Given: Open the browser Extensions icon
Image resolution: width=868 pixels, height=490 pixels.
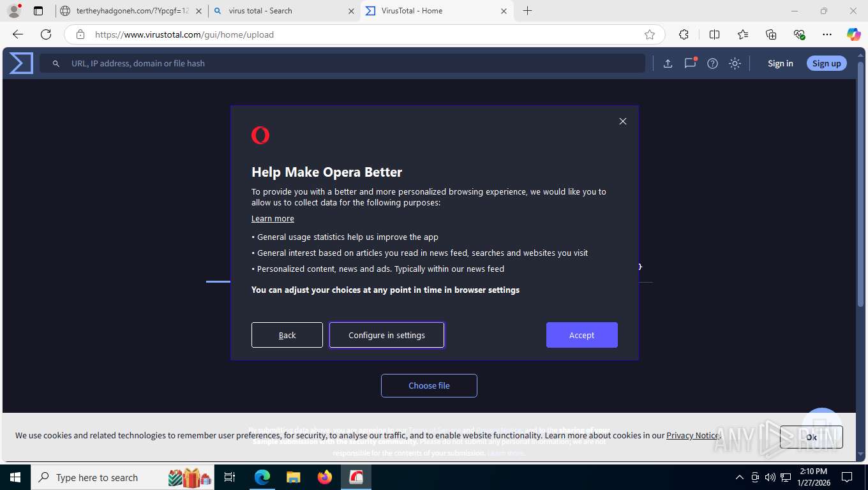Looking at the screenshot, I should point(684,34).
